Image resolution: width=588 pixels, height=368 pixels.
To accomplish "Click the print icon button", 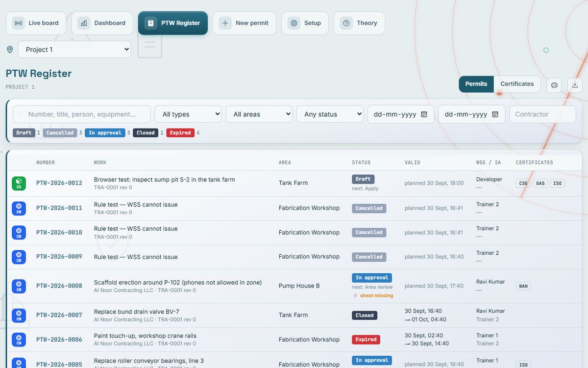I will coord(554,85).
